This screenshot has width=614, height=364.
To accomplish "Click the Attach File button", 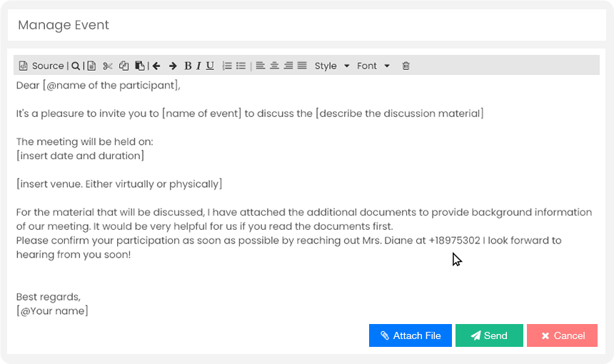I will [x=411, y=335].
